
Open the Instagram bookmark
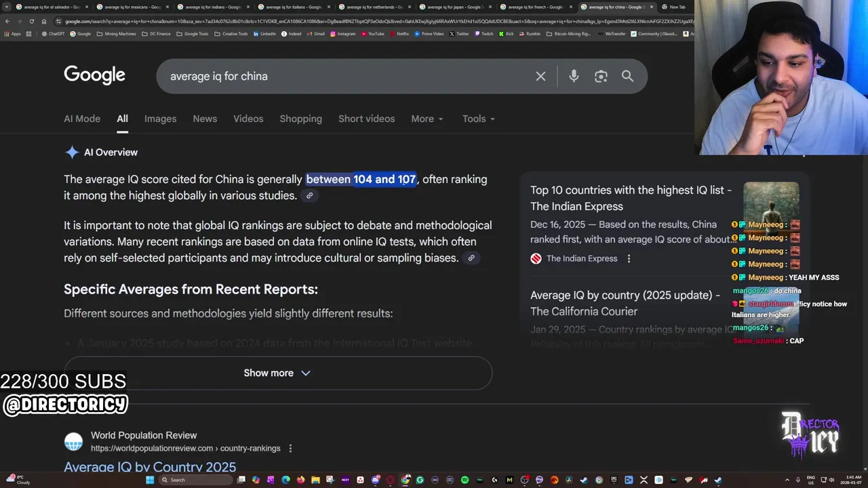point(343,34)
